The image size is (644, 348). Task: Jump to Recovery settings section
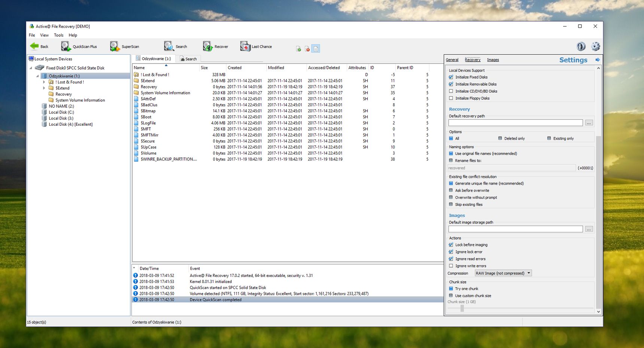coord(473,60)
